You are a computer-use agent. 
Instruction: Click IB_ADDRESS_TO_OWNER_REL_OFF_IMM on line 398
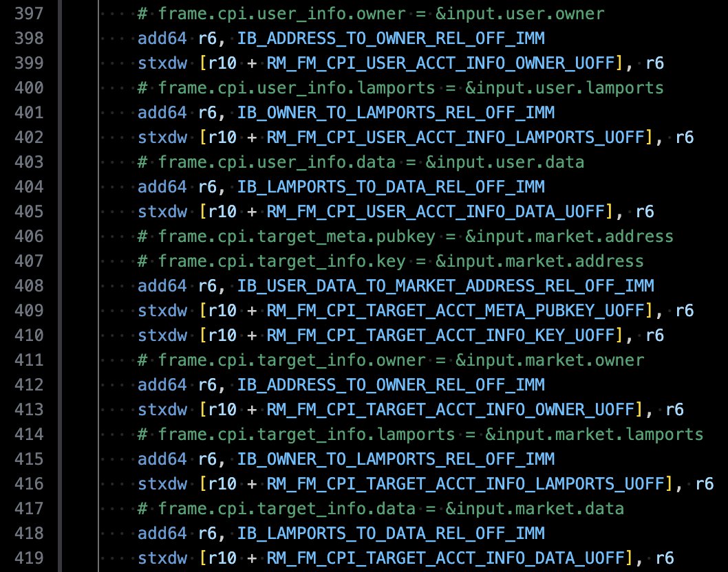point(391,38)
